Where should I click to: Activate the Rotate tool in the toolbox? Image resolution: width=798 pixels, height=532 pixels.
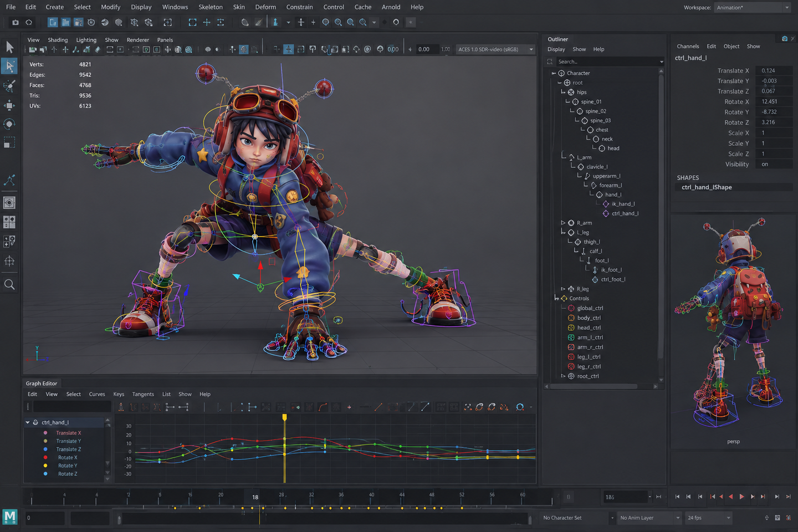point(9,124)
